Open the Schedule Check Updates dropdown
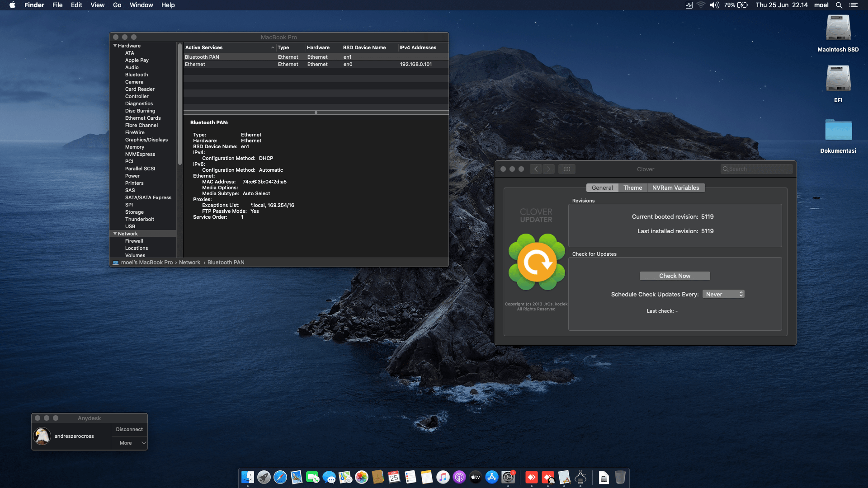 coord(723,294)
